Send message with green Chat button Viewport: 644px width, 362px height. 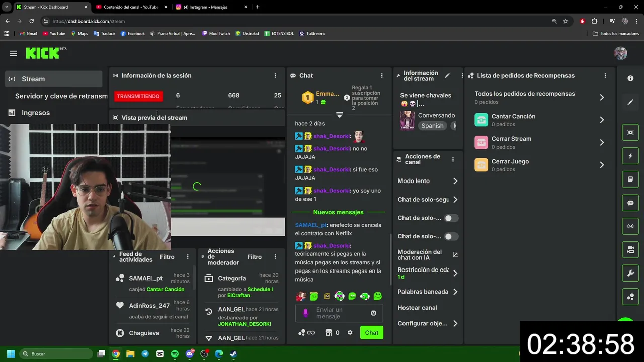click(x=372, y=332)
